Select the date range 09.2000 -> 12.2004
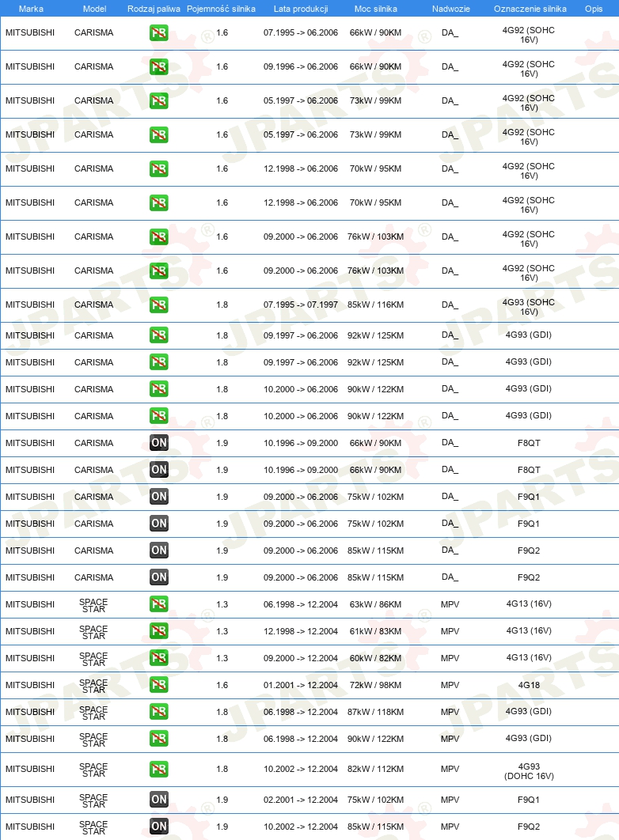619x840 pixels. click(x=301, y=658)
